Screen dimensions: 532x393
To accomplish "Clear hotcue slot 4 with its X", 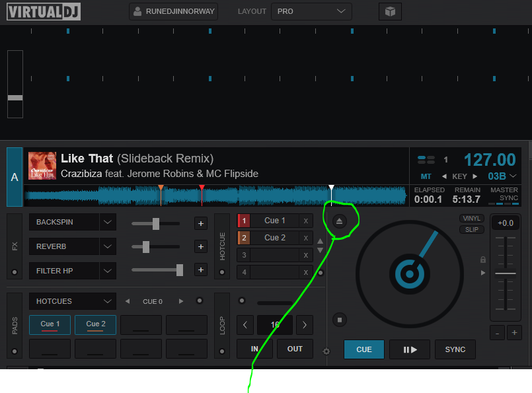I will pyautogui.click(x=306, y=272).
